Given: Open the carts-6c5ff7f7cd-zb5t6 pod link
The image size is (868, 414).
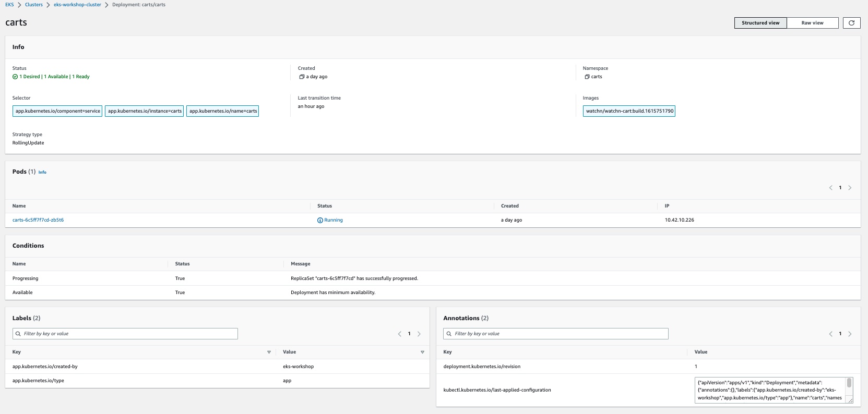Looking at the screenshot, I should pyautogui.click(x=38, y=220).
